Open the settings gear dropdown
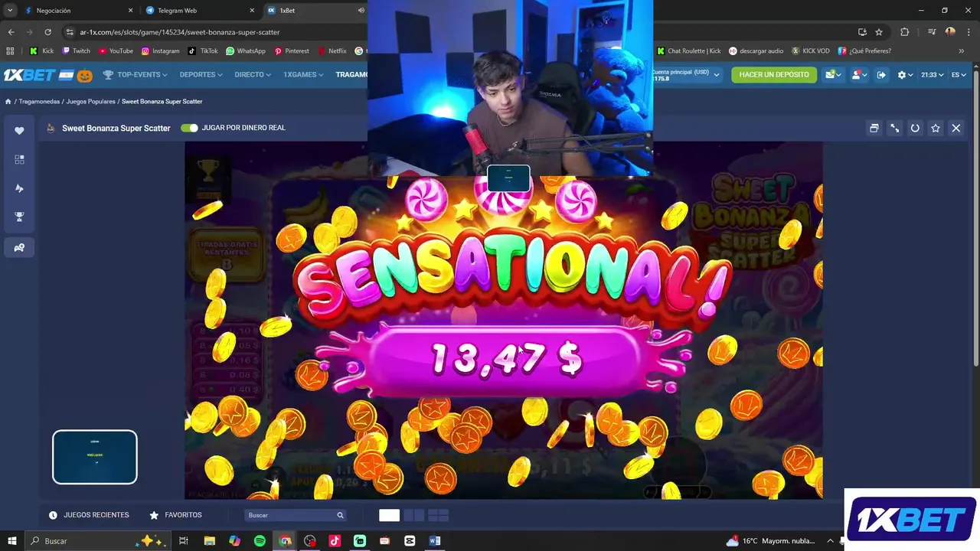980x551 pixels. pyautogui.click(x=905, y=75)
